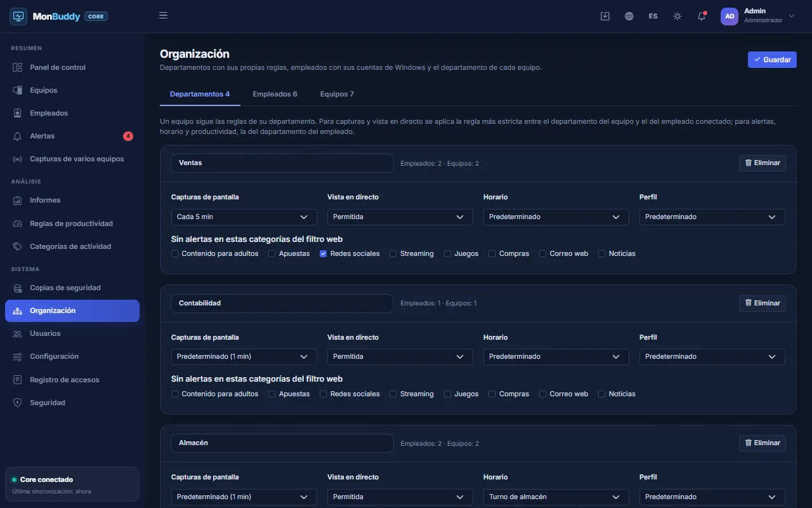Select the Equipos sidebar icon
Screen dimensions: 812x508
point(18,90)
